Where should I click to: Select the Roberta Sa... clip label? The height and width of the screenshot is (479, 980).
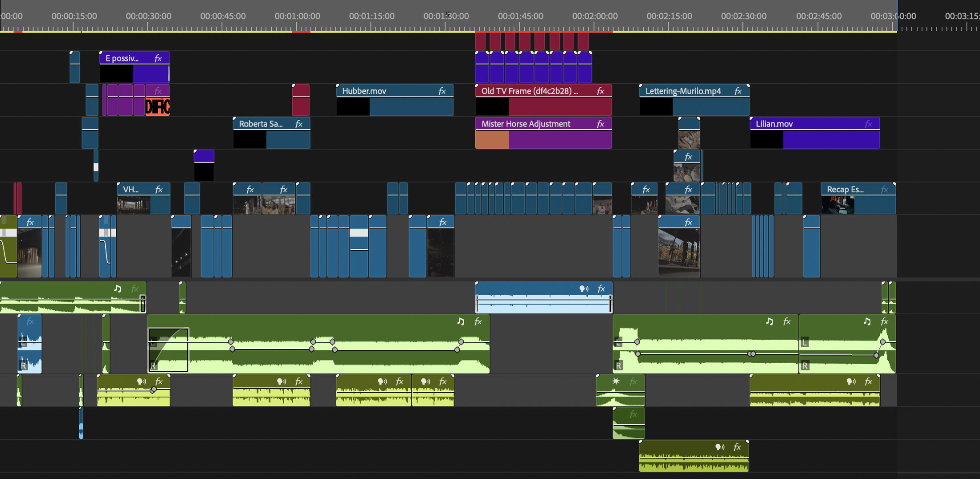(x=261, y=124)
